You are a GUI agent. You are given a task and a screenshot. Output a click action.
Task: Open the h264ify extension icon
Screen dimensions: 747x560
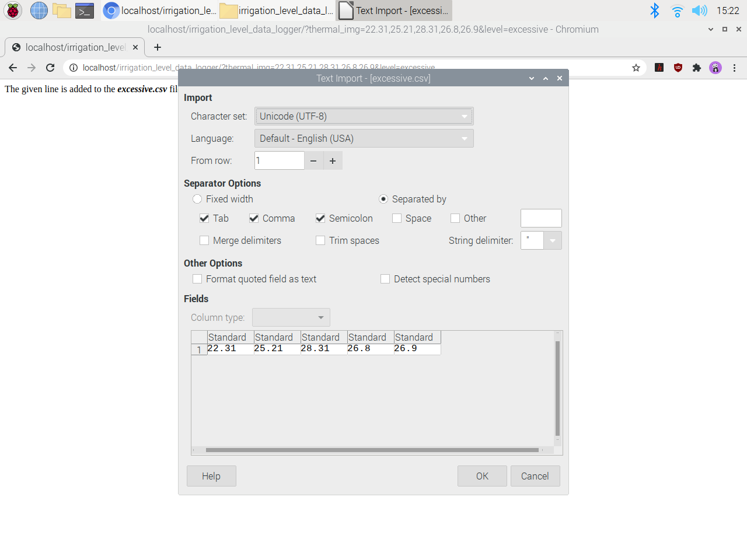click(x=659, y=68)
